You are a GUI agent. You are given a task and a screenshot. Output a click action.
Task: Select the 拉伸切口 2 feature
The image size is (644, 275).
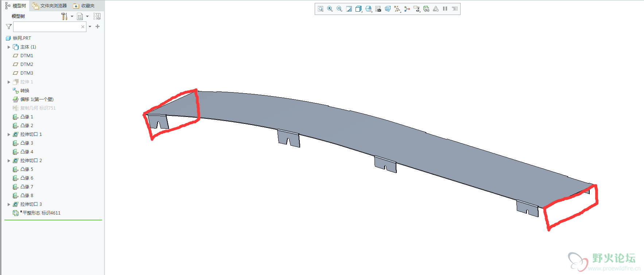[x=27, y=161]
